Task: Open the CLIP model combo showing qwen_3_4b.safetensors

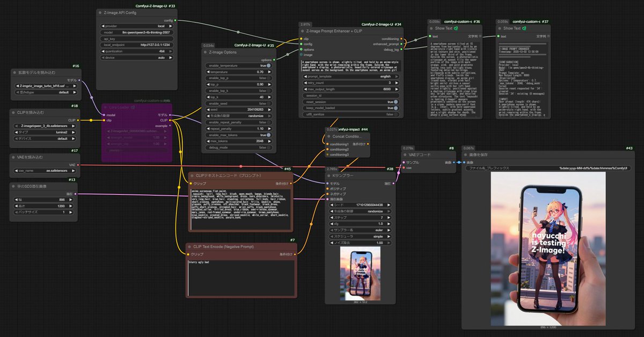Action: (x=46, y=126)
